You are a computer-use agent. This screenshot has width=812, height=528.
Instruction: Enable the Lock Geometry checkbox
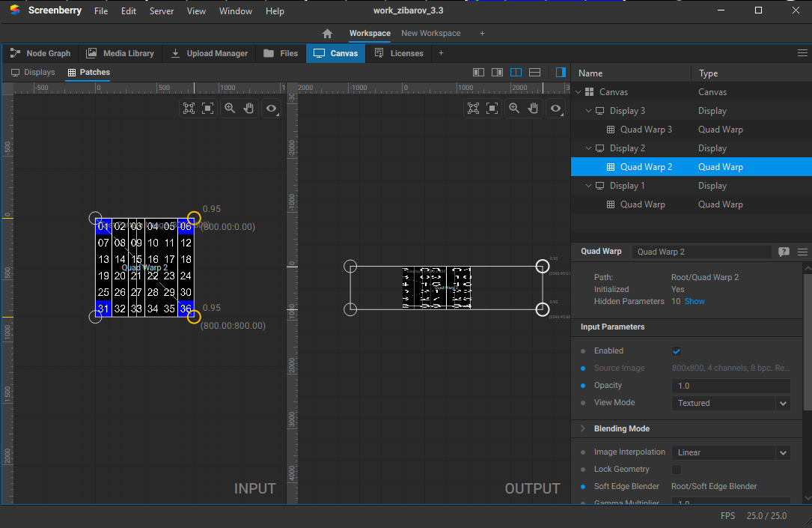(x=677, y=470)
